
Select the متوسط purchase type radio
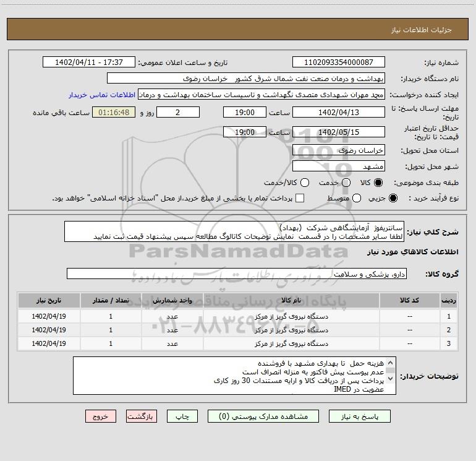point(357,198)
